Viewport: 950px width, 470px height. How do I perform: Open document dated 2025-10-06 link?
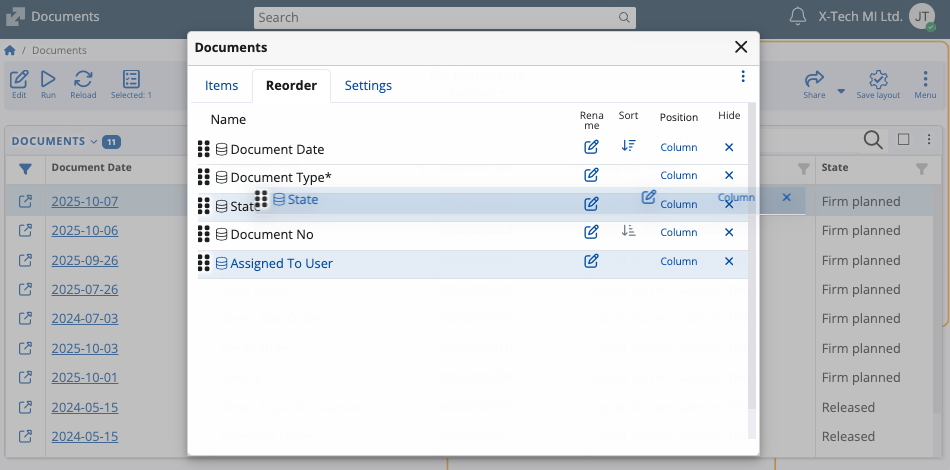(84, 230)
